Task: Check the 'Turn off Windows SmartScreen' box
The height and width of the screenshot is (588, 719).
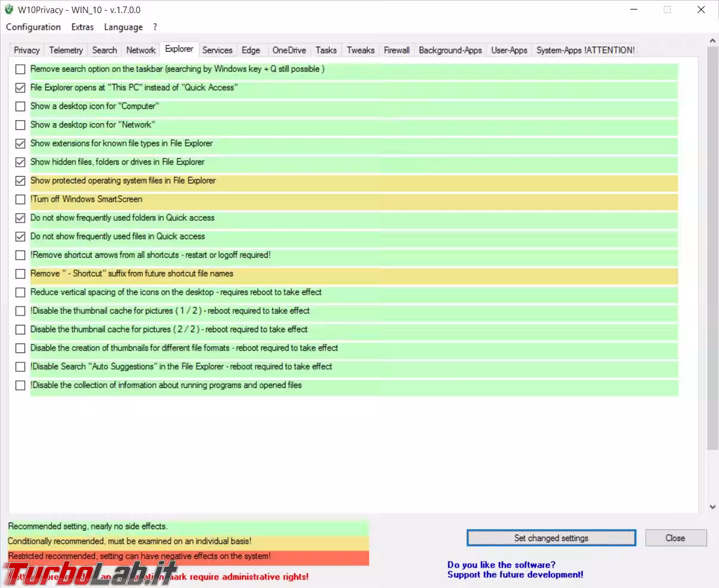Action: click(20, 199)
